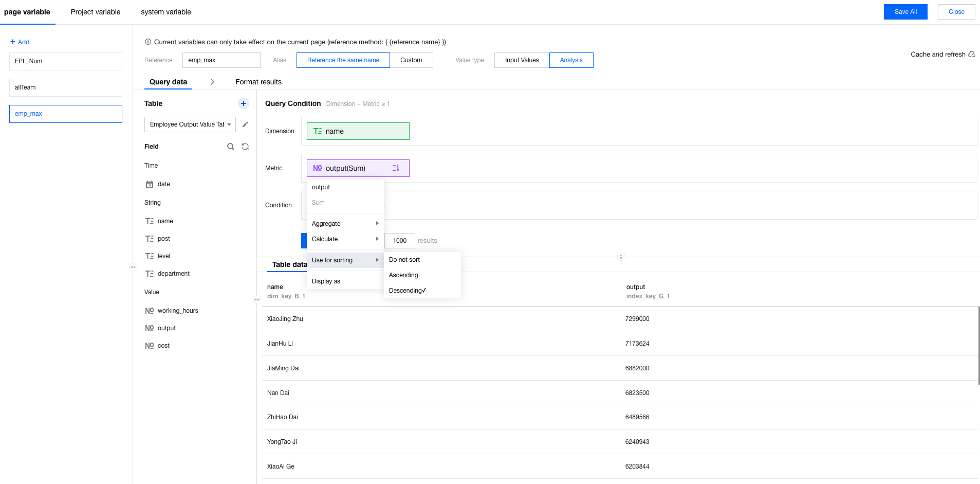Image resolution: width=980 pixels, height=484 pixels.
Task: Click the info icon before current variables notice
Action: click(148, 42)
